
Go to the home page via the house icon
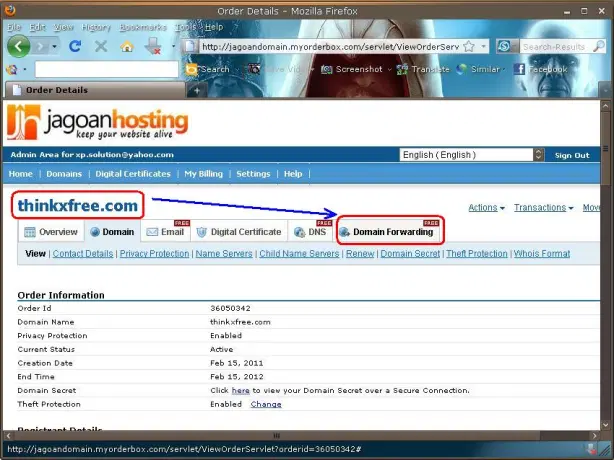click(127, 46)
